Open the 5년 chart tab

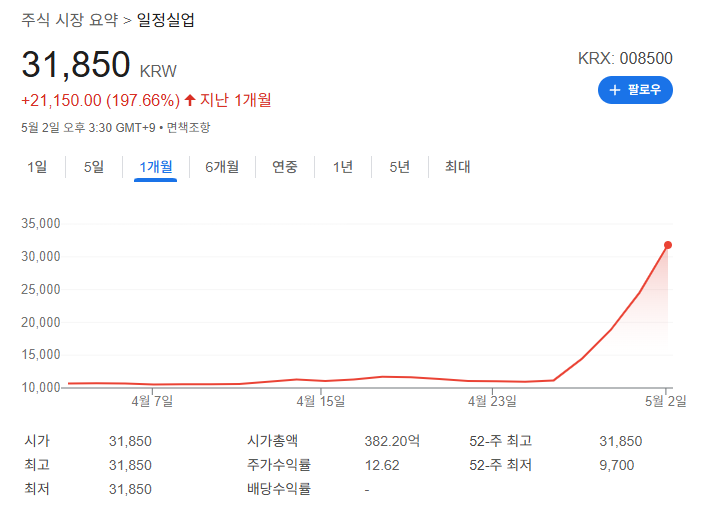pos(400,167)
